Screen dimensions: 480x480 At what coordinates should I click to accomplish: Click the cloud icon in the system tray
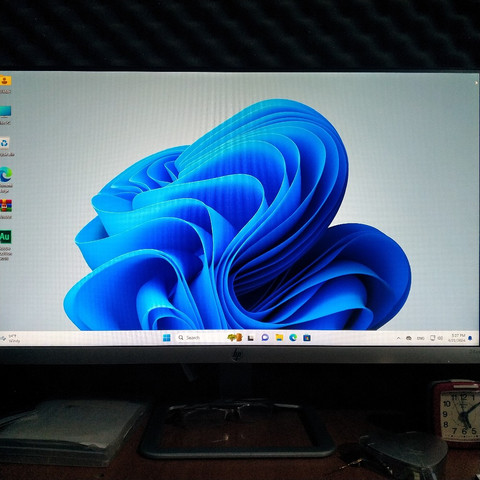click(x=409, y=338)
